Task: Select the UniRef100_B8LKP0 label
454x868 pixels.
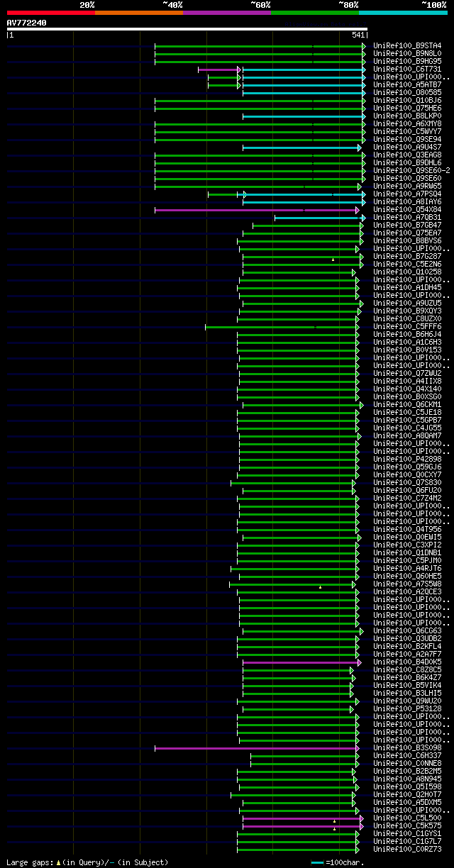Action: coord(407,116)
